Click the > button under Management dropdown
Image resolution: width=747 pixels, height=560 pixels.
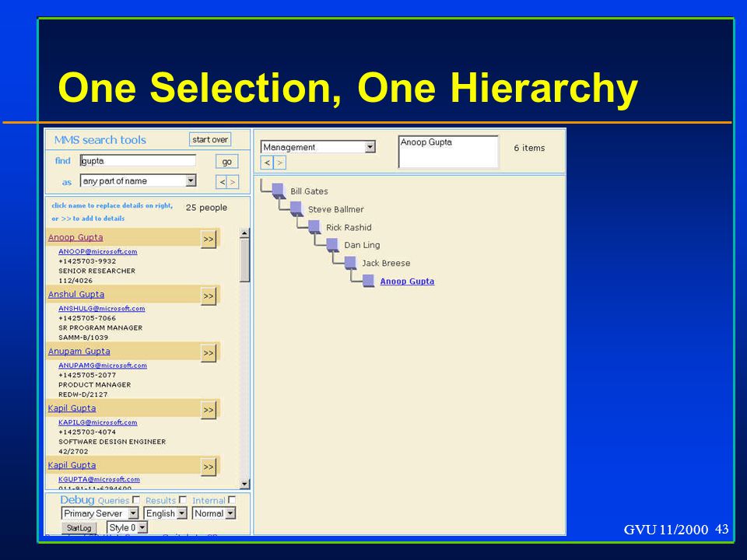click(x=279, y=163)
